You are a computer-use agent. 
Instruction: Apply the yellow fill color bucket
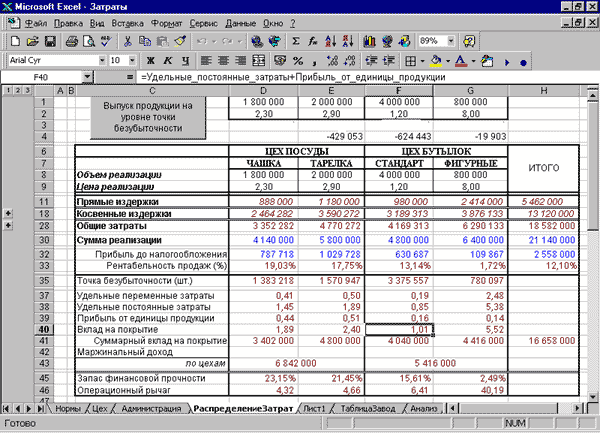tap(436, 61)
